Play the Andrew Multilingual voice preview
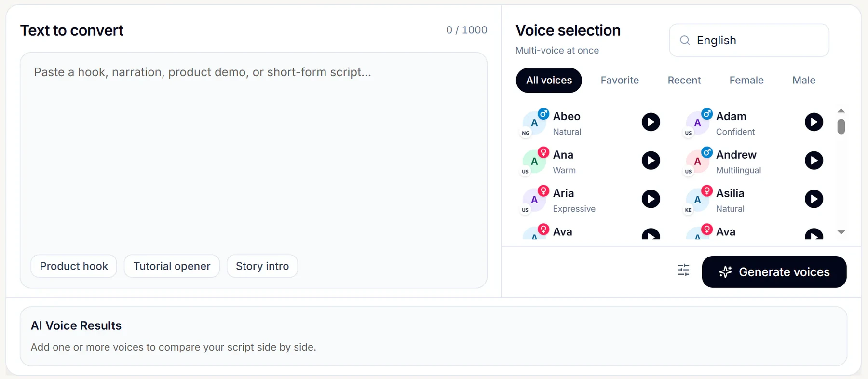Image resolution: width=868 pixels, height=379 pixels. (x=814, y=161)
